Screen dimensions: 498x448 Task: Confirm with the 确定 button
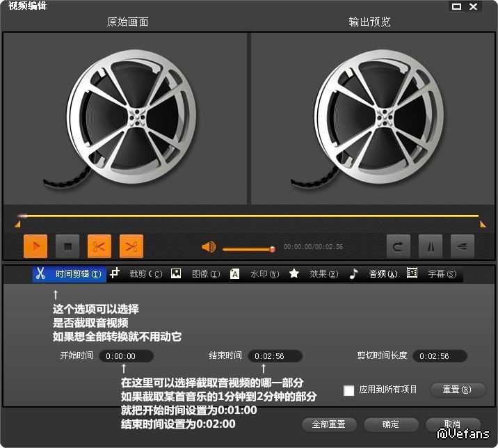coord(391,424)
